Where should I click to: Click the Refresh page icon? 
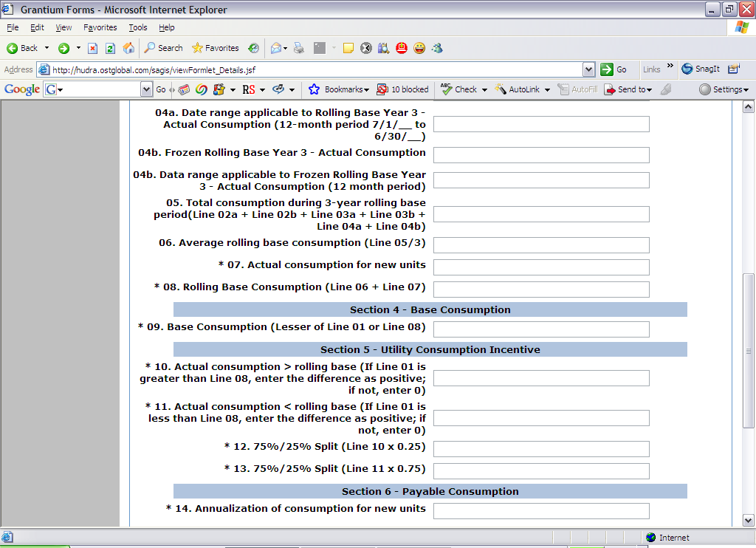pos(110,48)
